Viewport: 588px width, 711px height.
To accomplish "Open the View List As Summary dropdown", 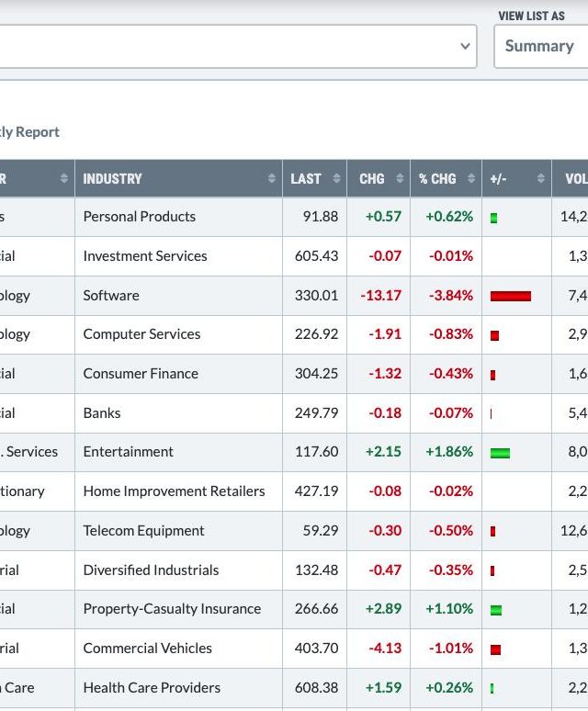I will (541, 46).
